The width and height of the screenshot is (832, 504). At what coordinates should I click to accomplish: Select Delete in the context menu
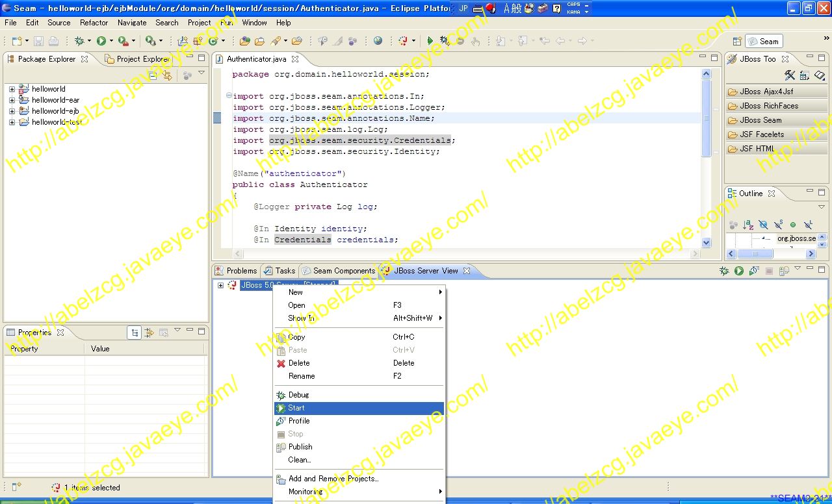pos(359,363)
